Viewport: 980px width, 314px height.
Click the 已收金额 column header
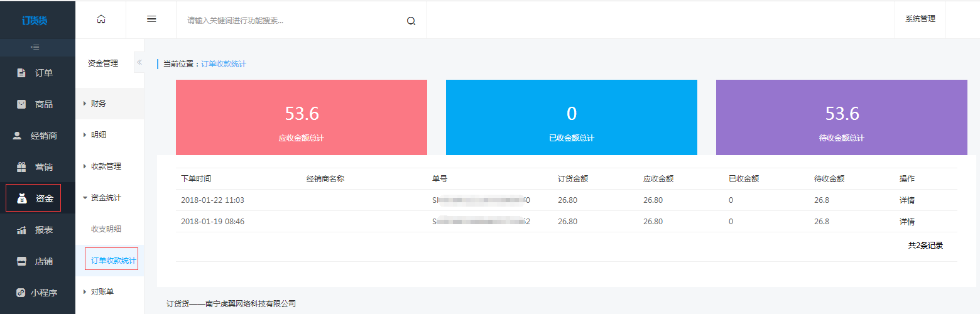(x=744, y=179)
